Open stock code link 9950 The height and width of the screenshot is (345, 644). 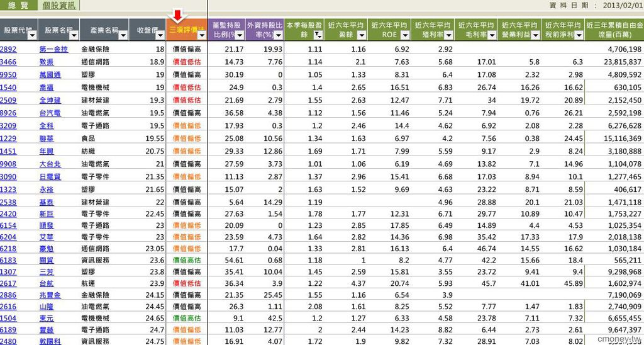click(x=8, y=75)
